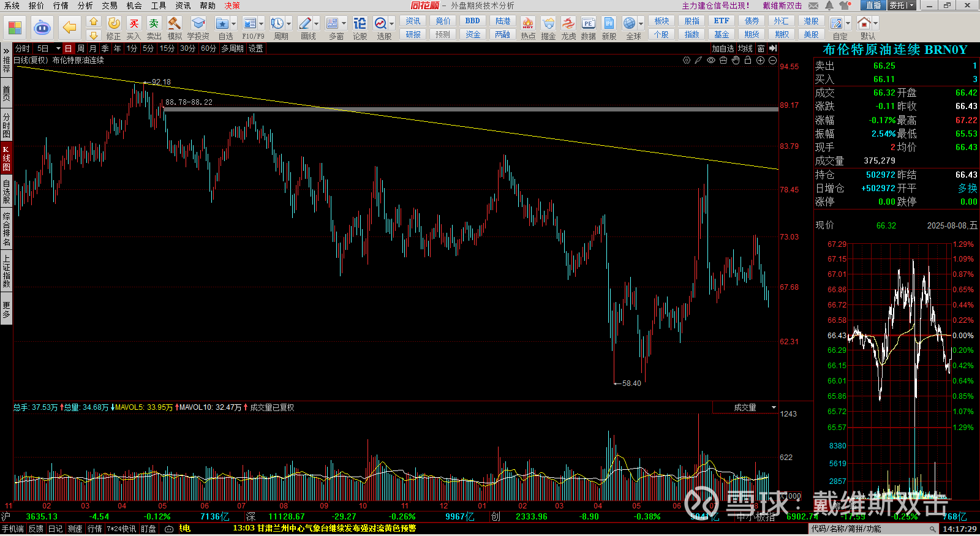Click the code/name search input field
Image resolution: width=980 pixels, height=536 pixels.
tap(873, 529)
